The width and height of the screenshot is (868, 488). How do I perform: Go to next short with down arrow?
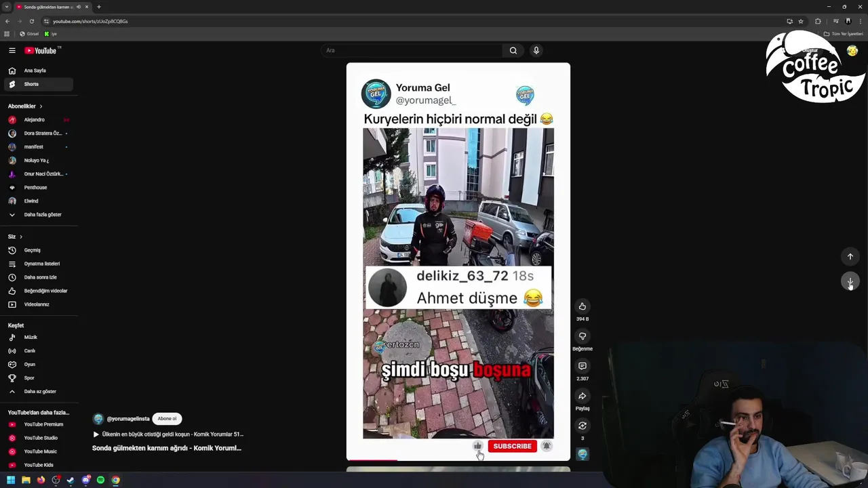pyautogui.click(x=850, y=281)
